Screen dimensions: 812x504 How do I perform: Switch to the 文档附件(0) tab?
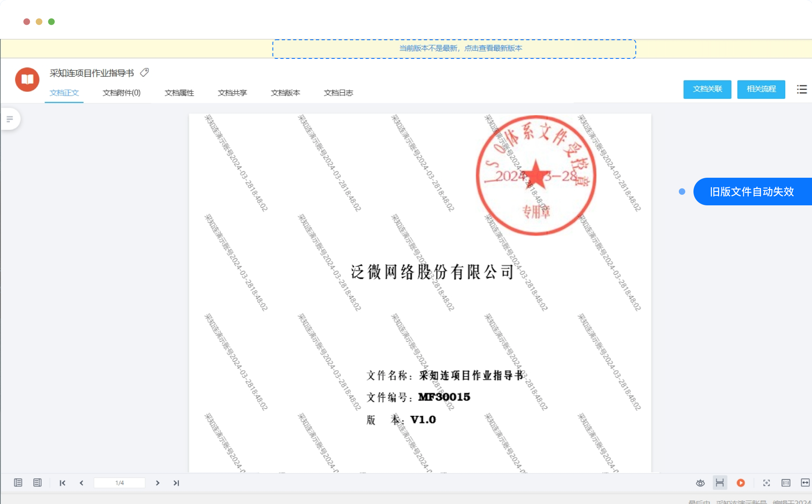pos(121,93)
